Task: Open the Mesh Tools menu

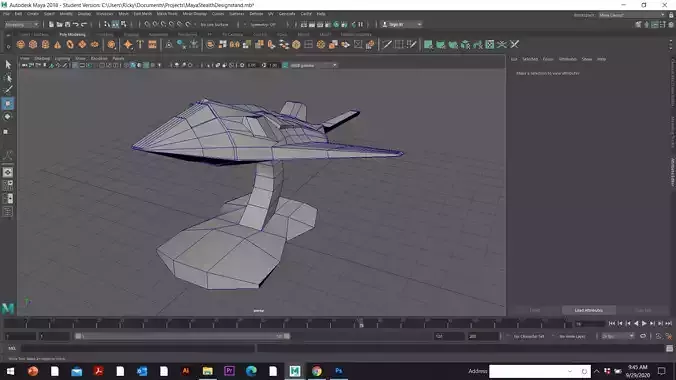Action: [167, 14]
